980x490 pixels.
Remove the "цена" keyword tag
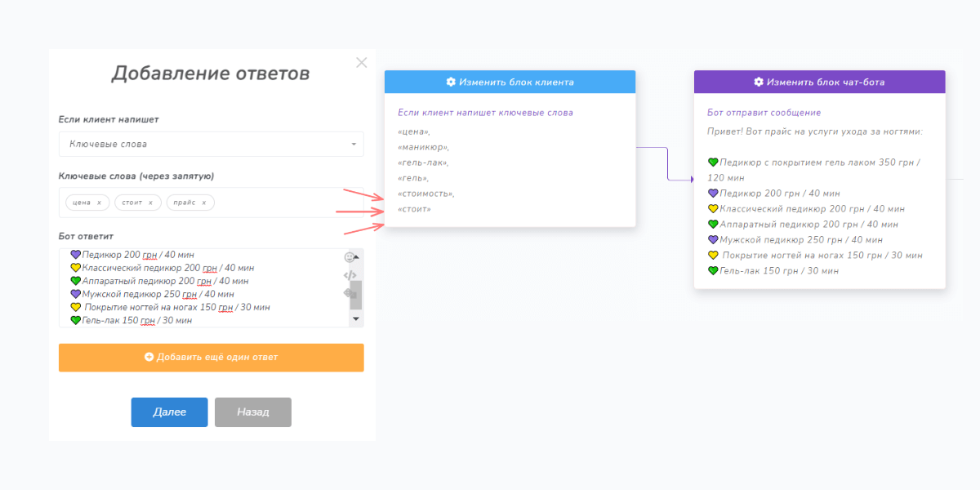99,203
